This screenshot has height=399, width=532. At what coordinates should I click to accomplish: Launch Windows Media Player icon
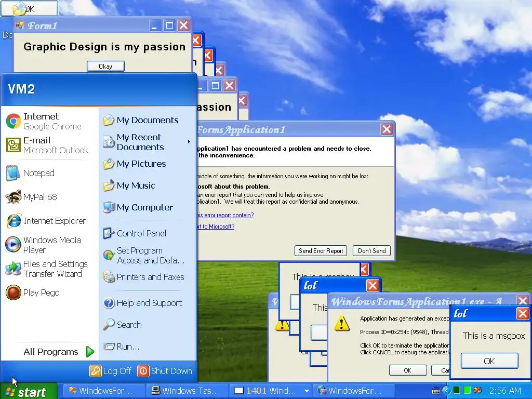click(x=13, y=245)
